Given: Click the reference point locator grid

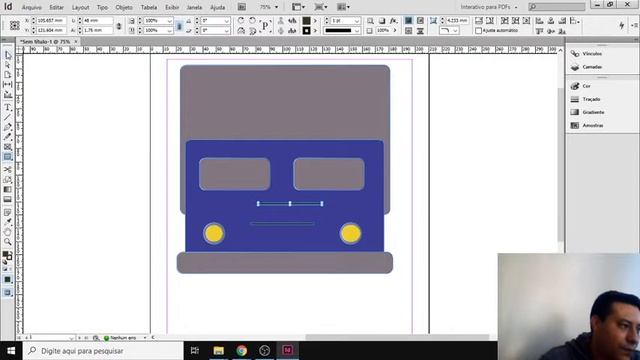Looking at the screenshot, I should click(x=15, y=25).
